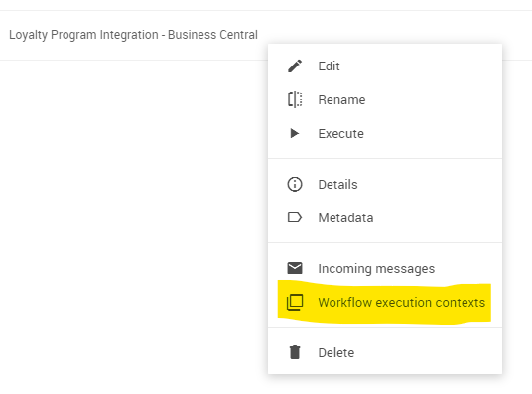Click the Execute play triangle icon
Screen dimensions: 532x394
pos(295,133)
